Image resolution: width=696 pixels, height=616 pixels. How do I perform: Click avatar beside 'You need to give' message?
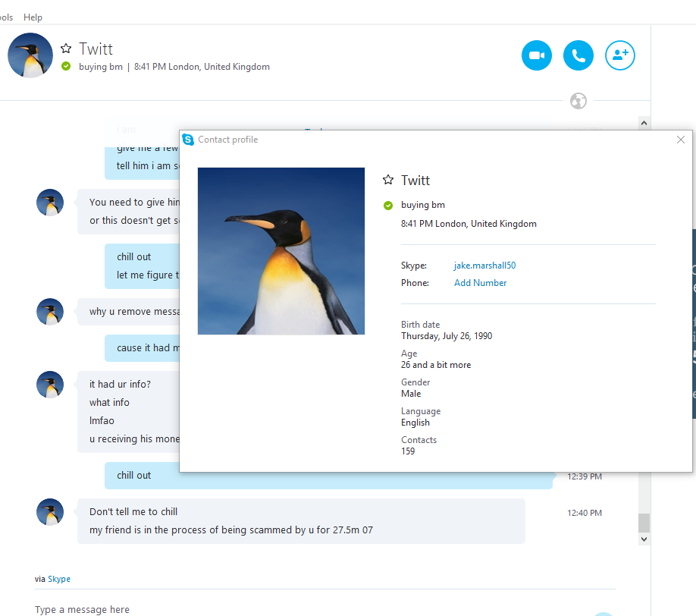[50, 203]
